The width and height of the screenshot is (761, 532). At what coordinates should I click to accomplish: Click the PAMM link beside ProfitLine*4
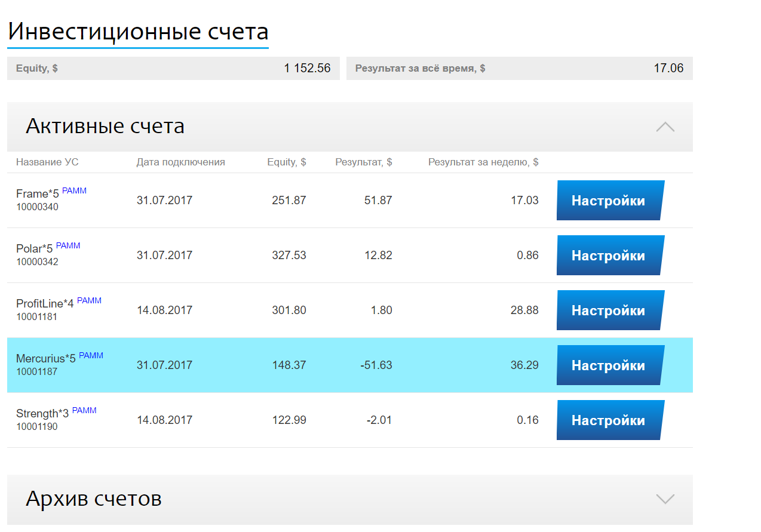[x=89, y=300]
